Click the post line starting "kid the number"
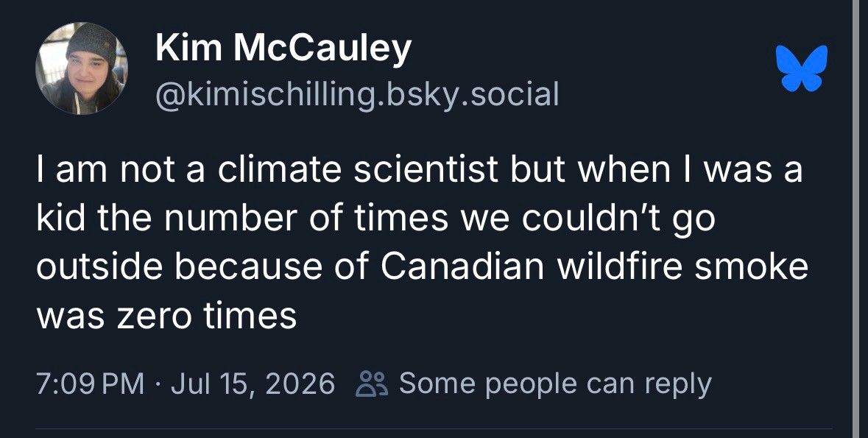868x438 pixels. click(x=376, y=220)
